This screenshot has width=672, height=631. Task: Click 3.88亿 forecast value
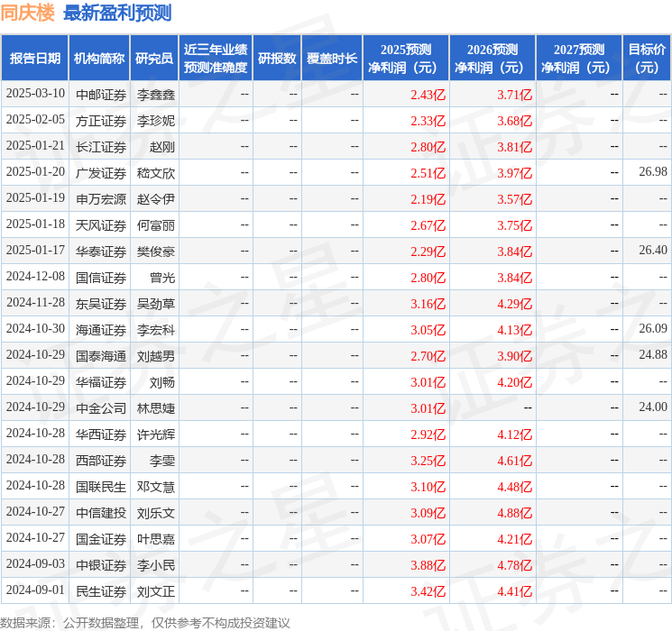point(428,565)
